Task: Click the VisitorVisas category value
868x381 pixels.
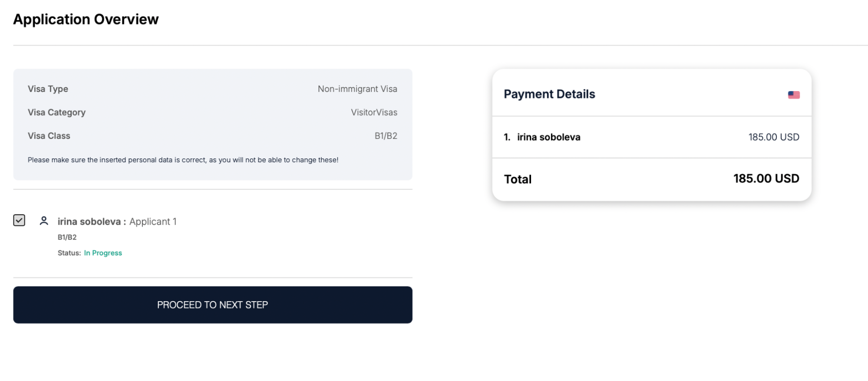Action: tap(374, 112)
